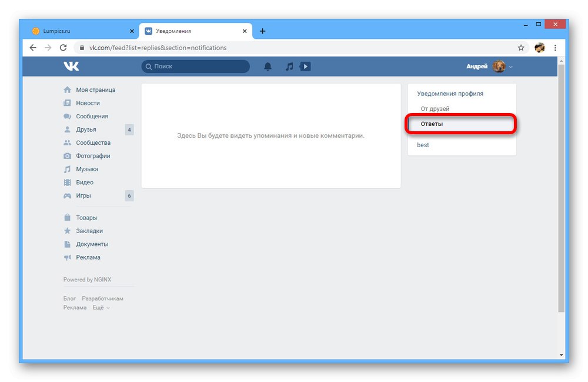Click the music note icon in header
The height and width of the screenshot is (382, 588).
289,67
